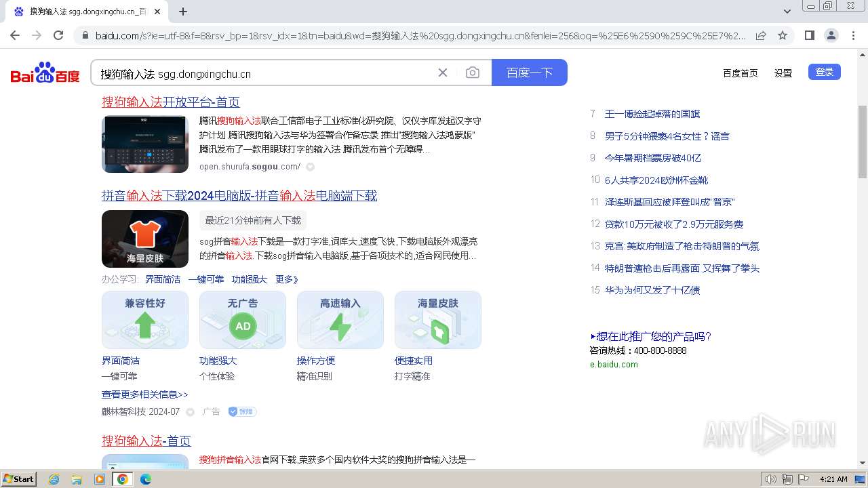Click the 便捷实用 link under feature cards
Screen dimensions: 868x488
(x=414, y=361)
